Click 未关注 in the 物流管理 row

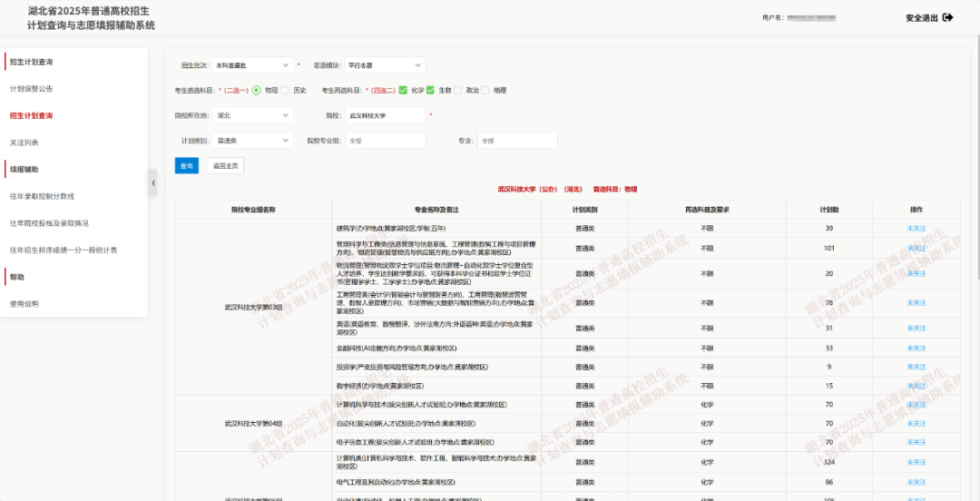(x=916, y=273)
